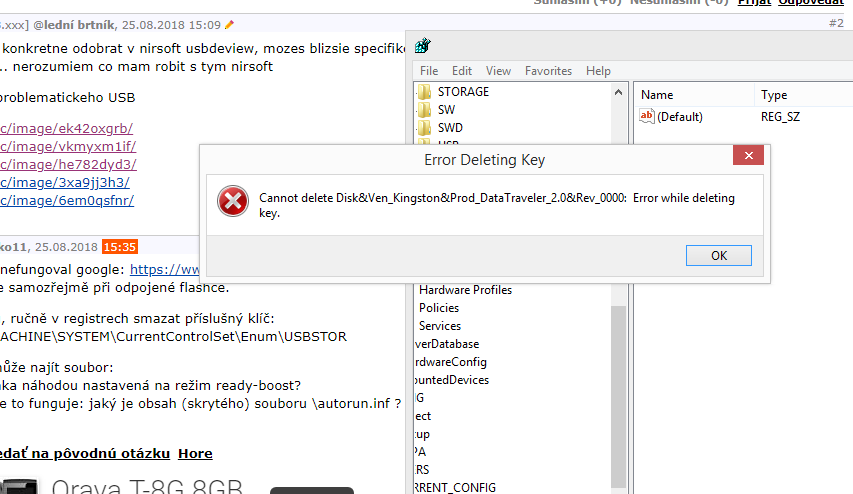Select the Services key in tree
The width and height of the screenshot is (853, 494).
440,326
